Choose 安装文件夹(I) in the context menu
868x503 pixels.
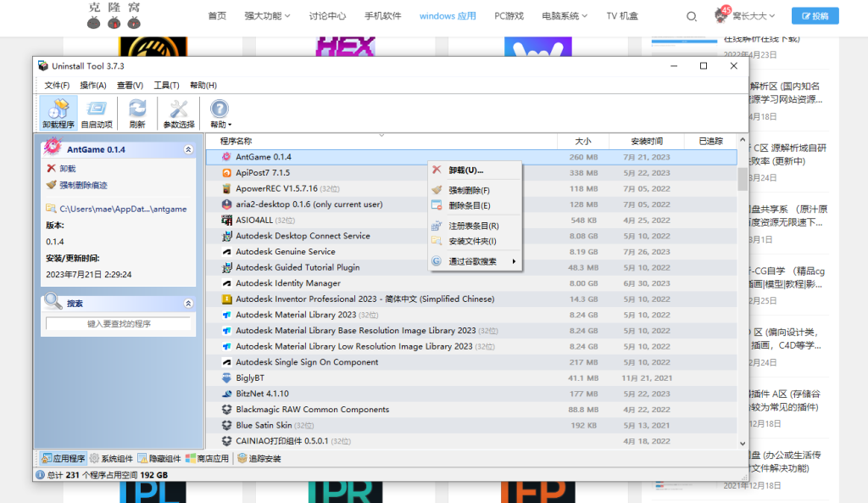[475, 241]
